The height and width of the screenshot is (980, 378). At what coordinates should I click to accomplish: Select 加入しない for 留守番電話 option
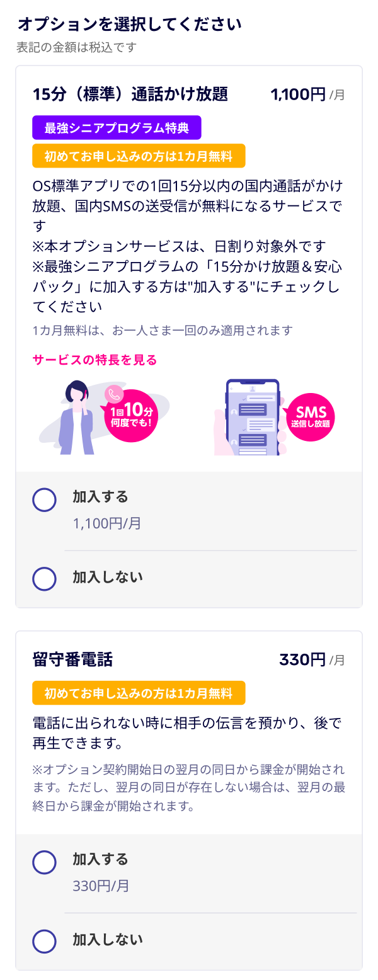(x=45, y=941)
